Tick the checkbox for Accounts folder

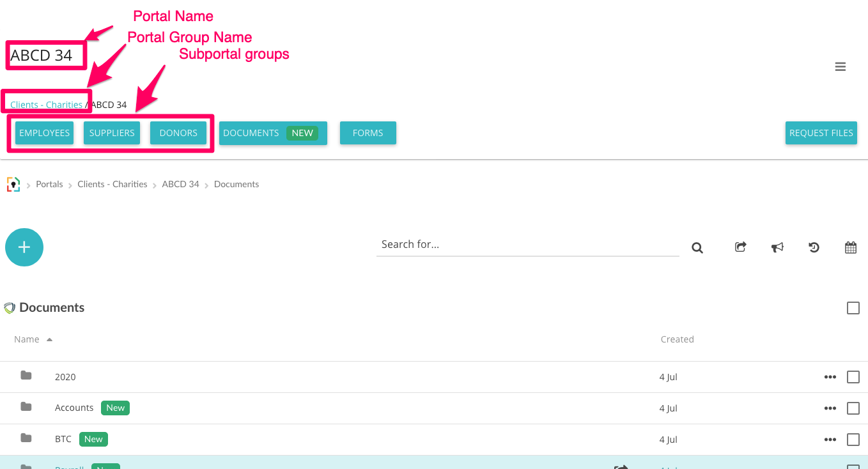(x=853, y=408)
